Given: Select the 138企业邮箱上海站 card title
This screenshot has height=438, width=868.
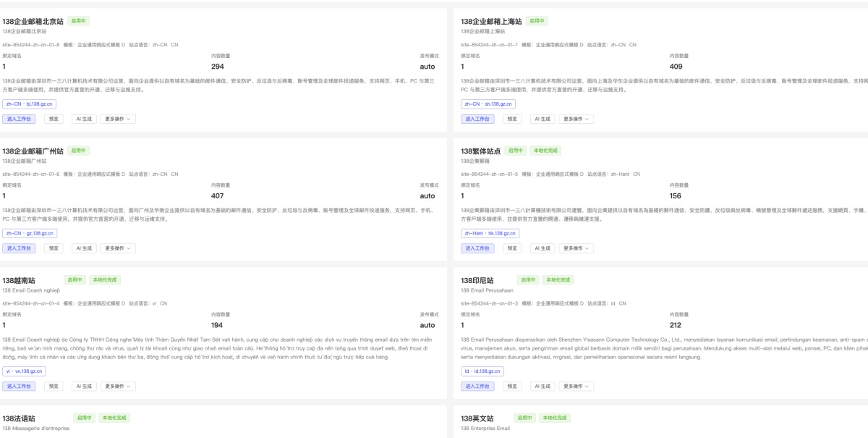Looking at the screenshot, I should (491, 22).
